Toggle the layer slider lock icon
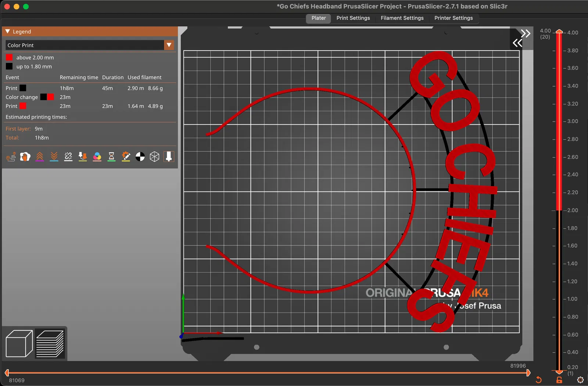The height and width of the screenshot is (386, 588). [x=559, y=380]
